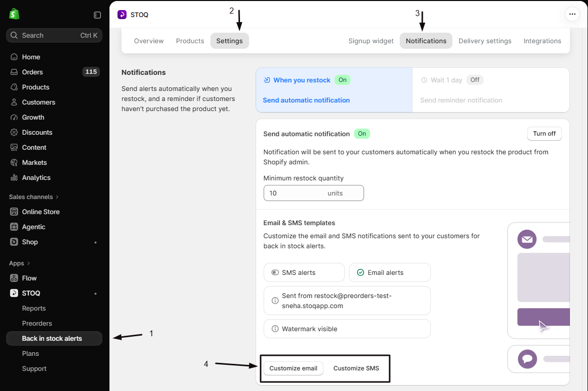Click the purple chat bubble SMS icon
Image resolution: width=588 pixels, height=391 pixels.
[x=527, y=359]
